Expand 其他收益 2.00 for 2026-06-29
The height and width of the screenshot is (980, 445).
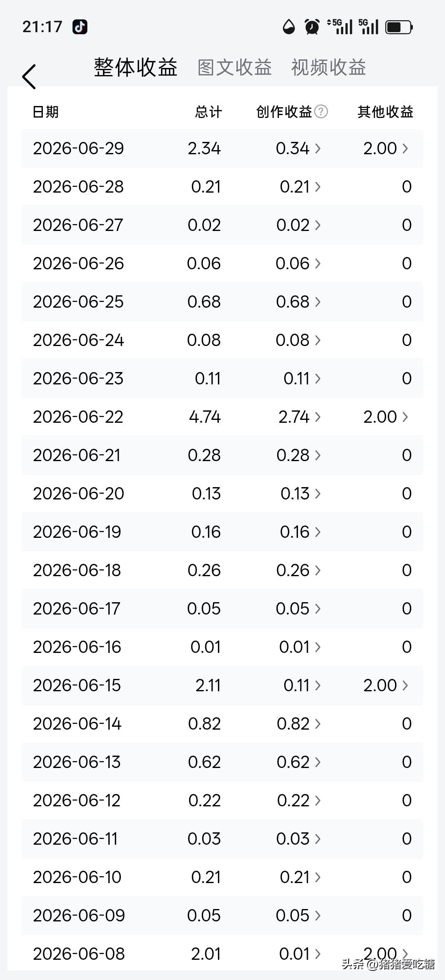click(x=386, y=148)
